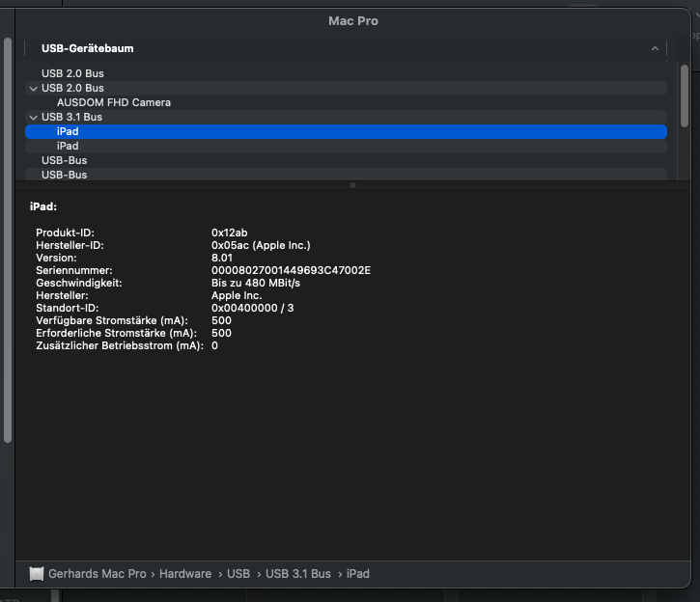Collapse the second USB 2.0 Bus node
Screen dimensions: 700x602
33,89
